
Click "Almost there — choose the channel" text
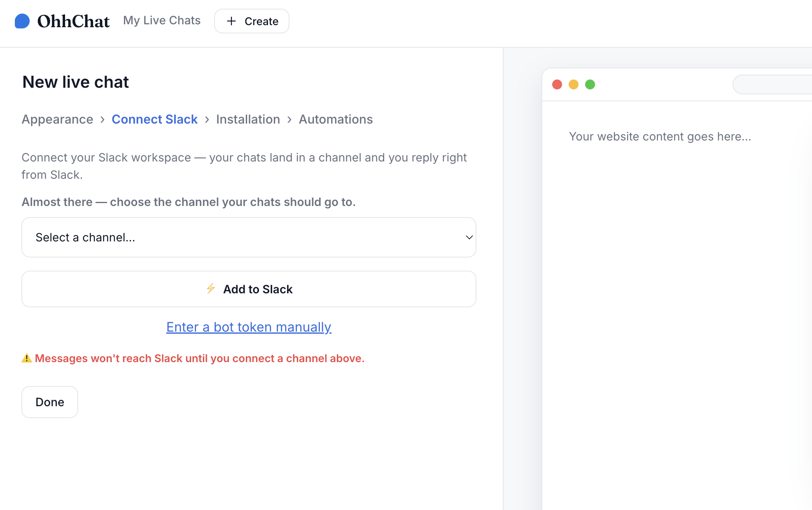tap(189, 202)
